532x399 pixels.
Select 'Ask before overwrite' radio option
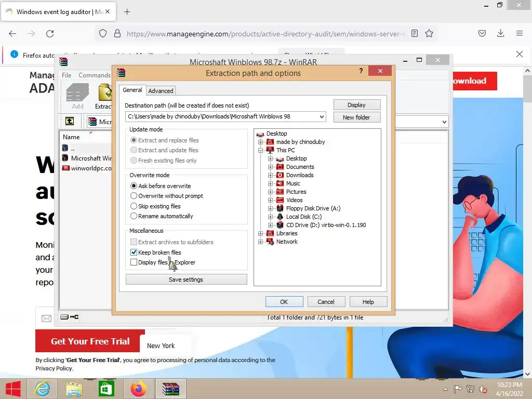coord(134,186)
